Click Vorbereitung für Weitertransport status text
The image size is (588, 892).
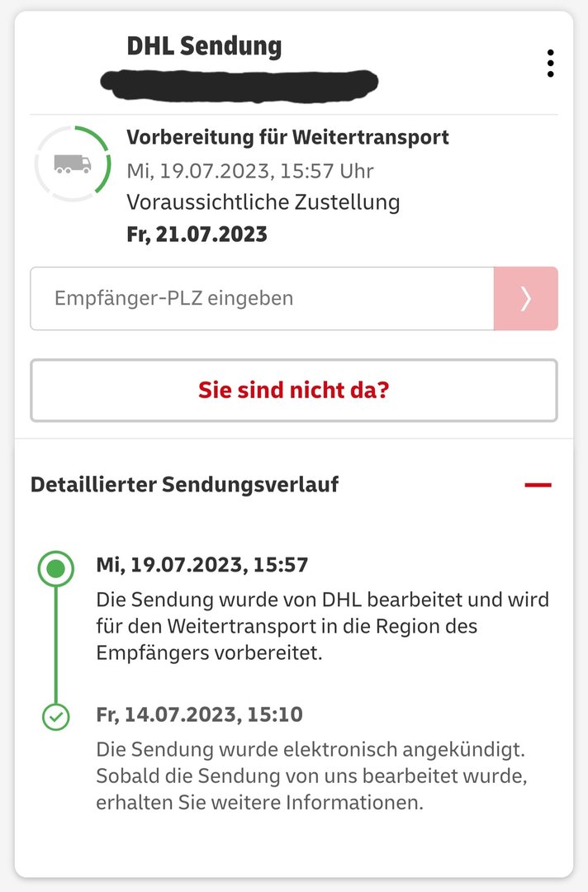pyautogui.click(x=287, y=138)
